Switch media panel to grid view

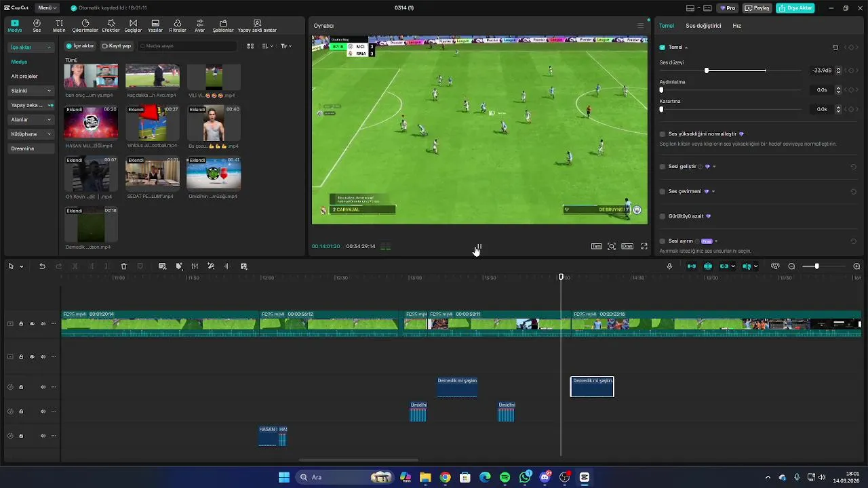(250, 46)
